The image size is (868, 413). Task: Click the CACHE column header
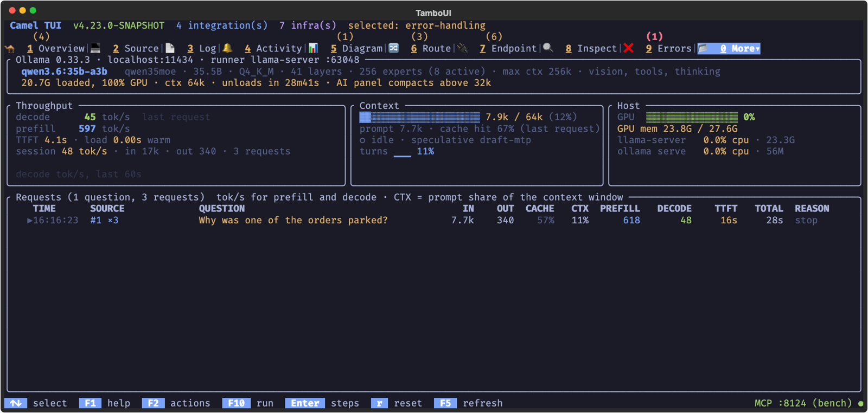click(540, 209)
